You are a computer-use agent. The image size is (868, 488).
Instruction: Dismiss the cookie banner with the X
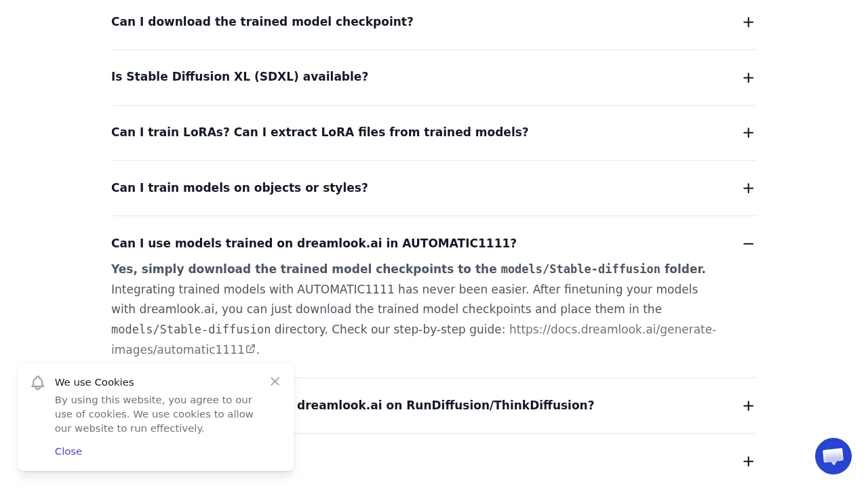point(275,381)
